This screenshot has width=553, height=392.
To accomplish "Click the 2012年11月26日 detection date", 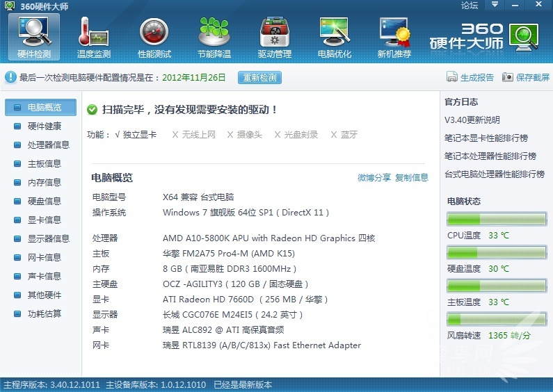I will pyautogui.click(x=193, y=77).
